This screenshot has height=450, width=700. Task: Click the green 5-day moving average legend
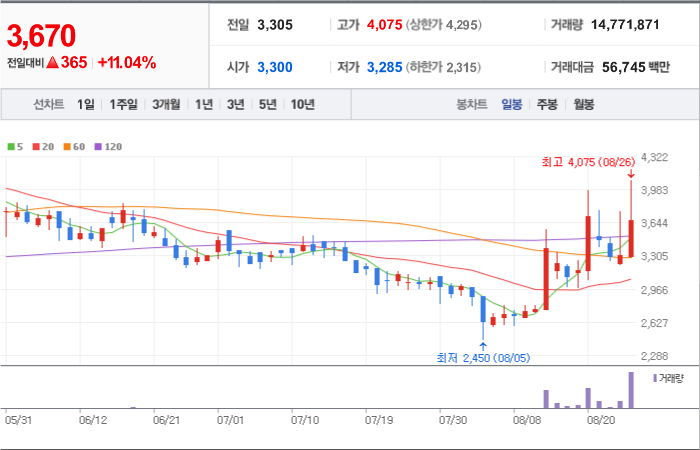[x=15, y=146]
